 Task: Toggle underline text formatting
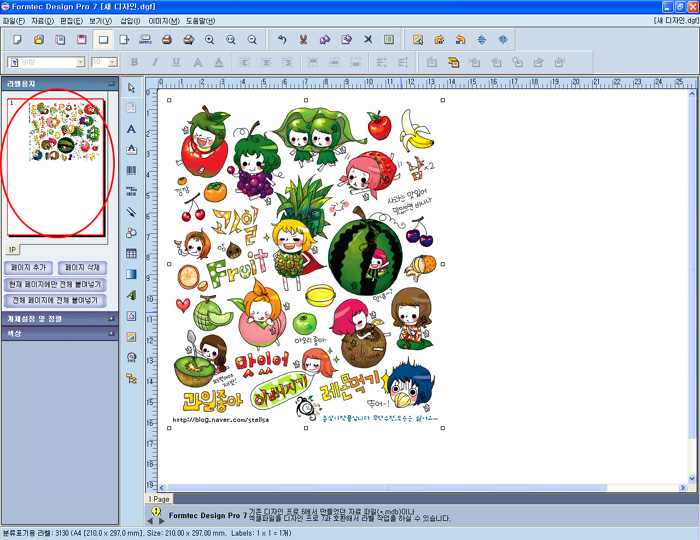click(176, 62)
